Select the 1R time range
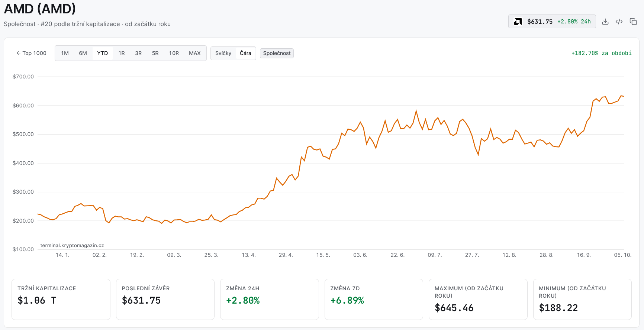This screenshot has width=644, height=330. 122,53
